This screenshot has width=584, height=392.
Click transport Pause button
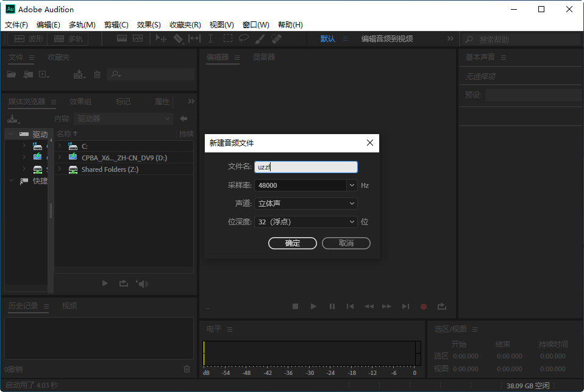pos(332,306)
